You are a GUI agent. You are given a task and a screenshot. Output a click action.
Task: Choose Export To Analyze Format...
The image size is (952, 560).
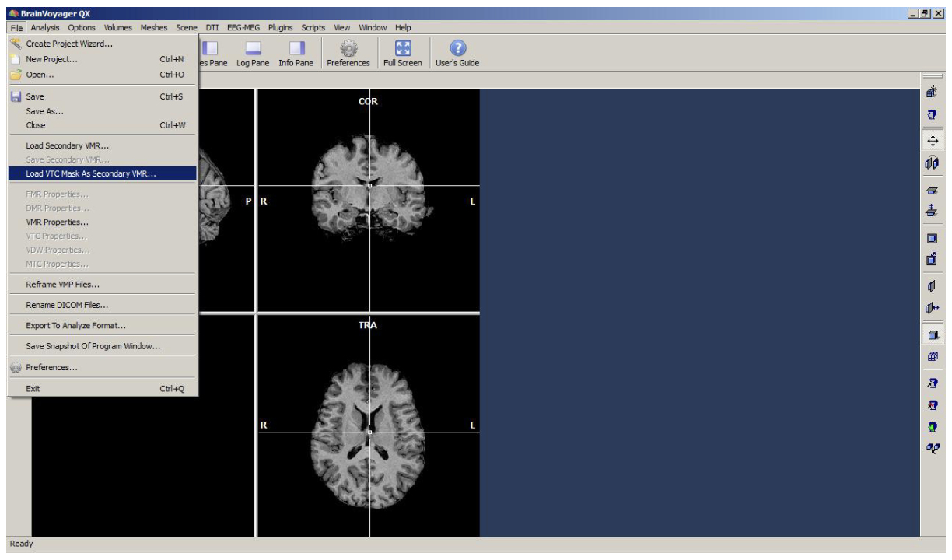(103, 325)
